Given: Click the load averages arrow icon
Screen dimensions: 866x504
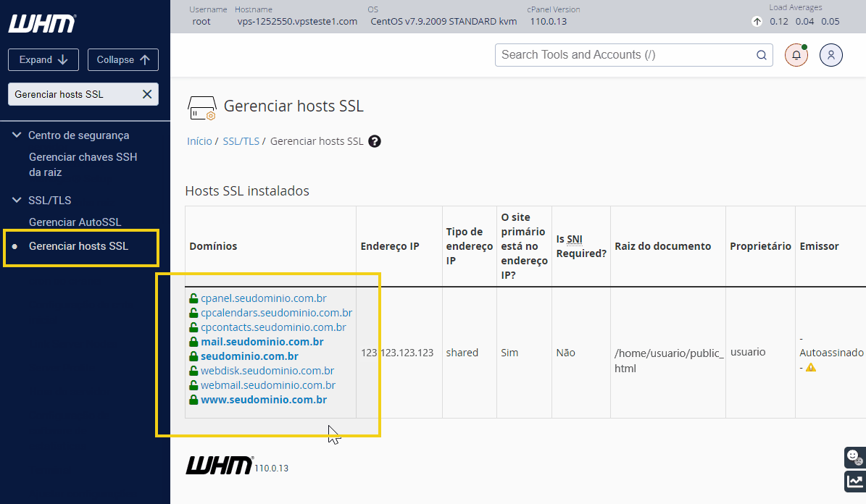Looking at the screenshot, I should pyautogui.click(x=757, y=22).
